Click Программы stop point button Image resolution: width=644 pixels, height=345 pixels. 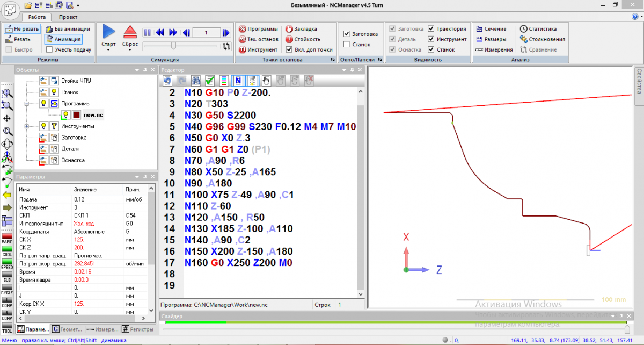pyautogui.click(x=258, y=29)
